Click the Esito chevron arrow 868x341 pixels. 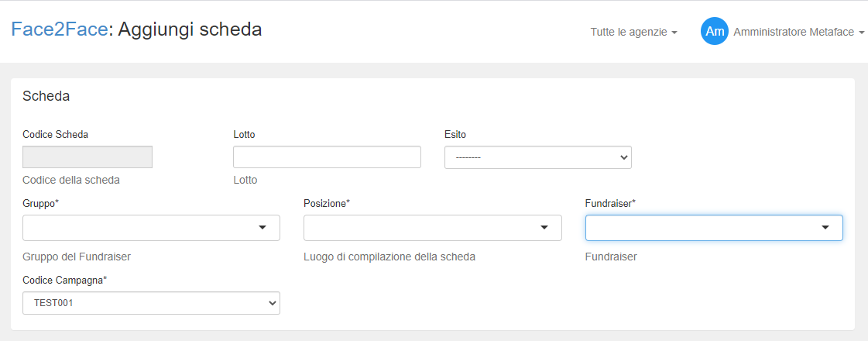tap(624, 157)
